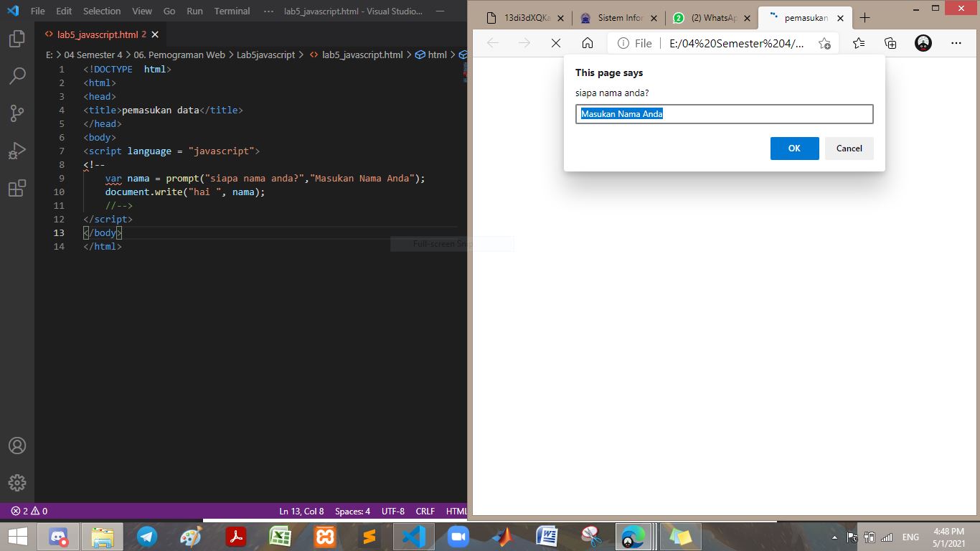Viewport: 980px width, 551px height.
Task: Open Telegram from the taskbar
Action: click(x=147, y=537)
